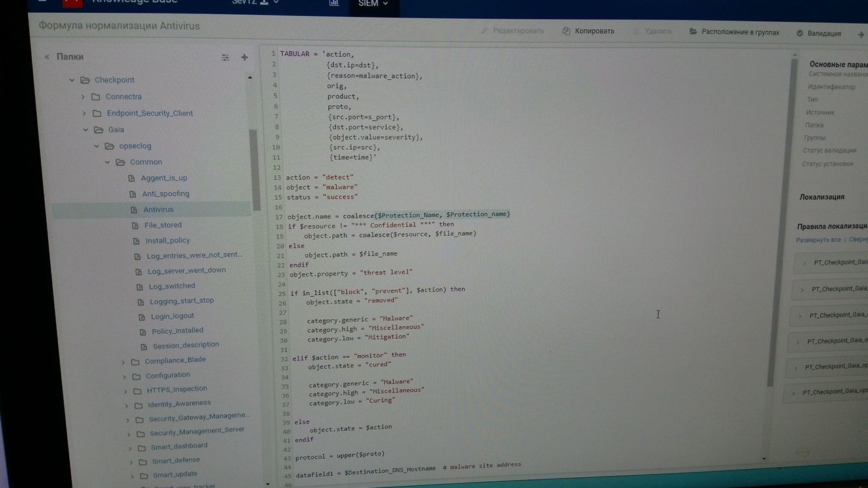Open Log_server_went_down formula
Image resolution: width=868 pixels, height=488 pixels.
click(186, 270)
